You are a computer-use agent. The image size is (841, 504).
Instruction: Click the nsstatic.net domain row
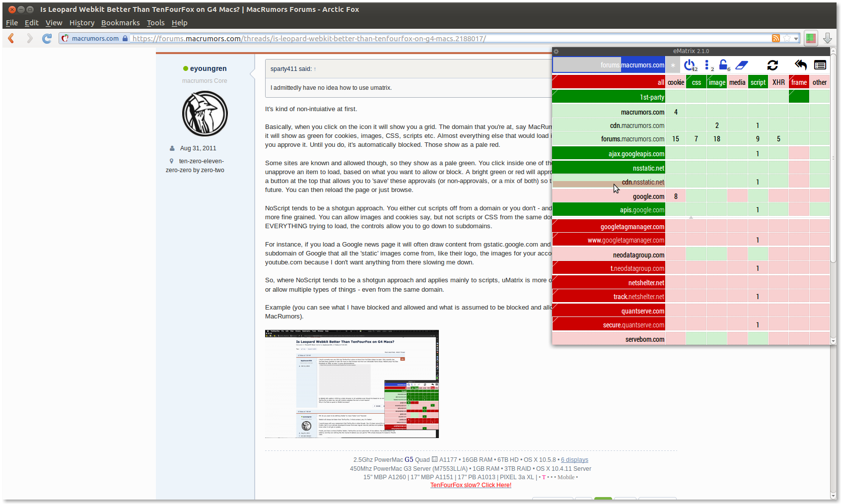pos(609,168)
